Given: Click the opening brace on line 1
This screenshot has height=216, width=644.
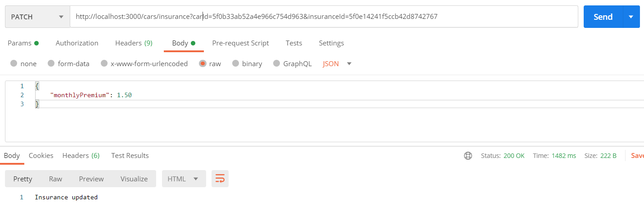Looking at the screenshot, I should (x=37, y=86).
